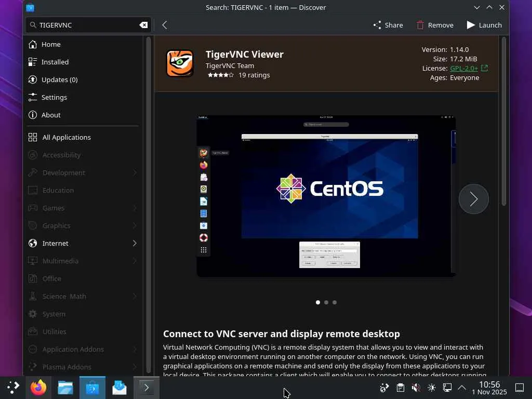Click the Development wrench icon
Viewport: 532px width, 399px height.
coord(33,172)
